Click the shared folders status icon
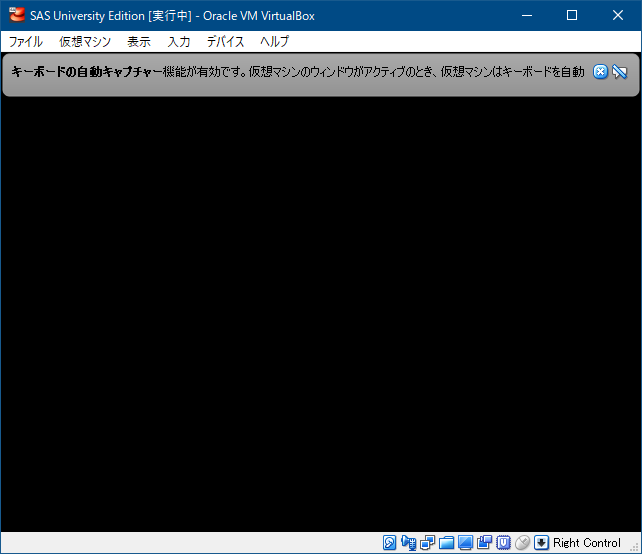This screenshot has width=642, height=554. [446, 543]
